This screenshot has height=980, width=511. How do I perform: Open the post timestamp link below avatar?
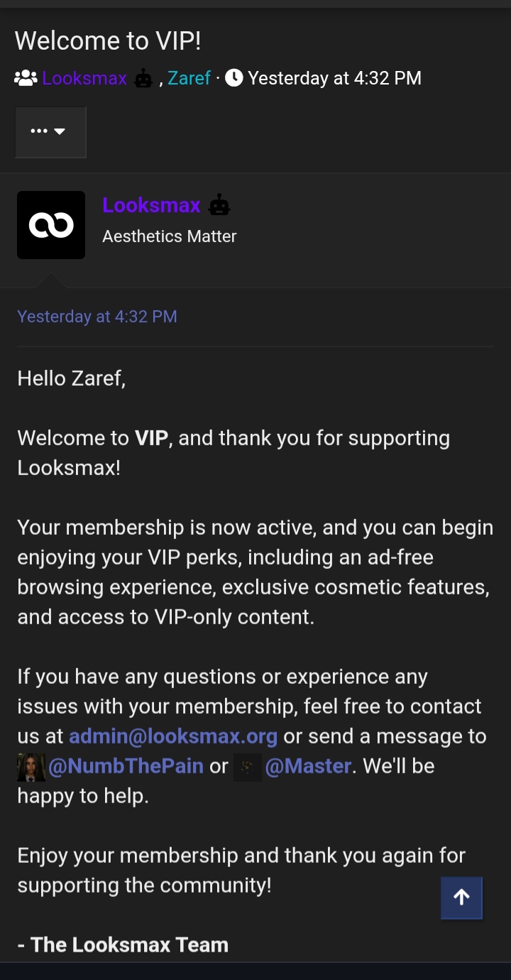[97, 316]
